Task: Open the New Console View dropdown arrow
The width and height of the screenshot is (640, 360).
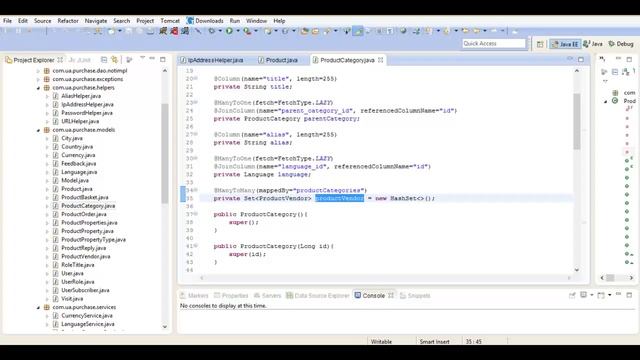Action: point(609,295)
